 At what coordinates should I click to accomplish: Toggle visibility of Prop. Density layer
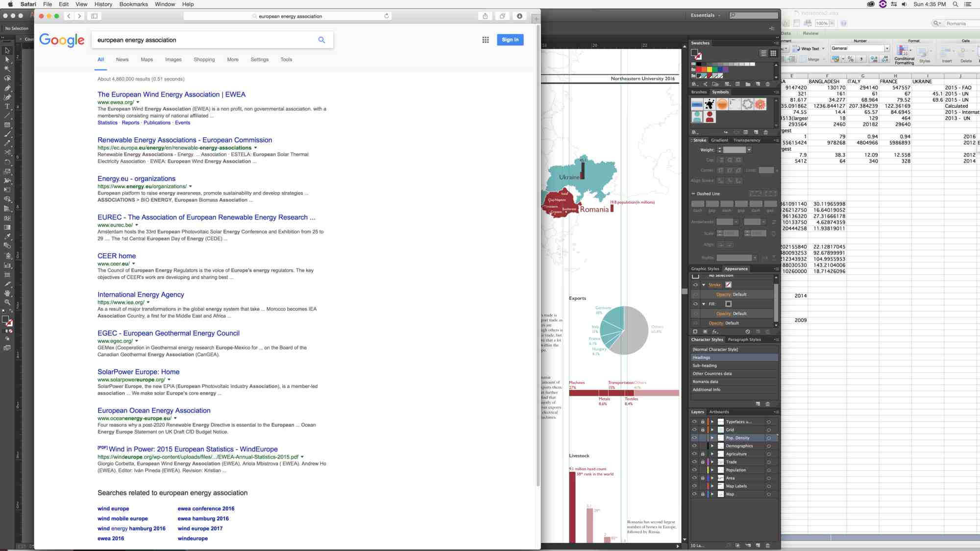coord(694,437)
